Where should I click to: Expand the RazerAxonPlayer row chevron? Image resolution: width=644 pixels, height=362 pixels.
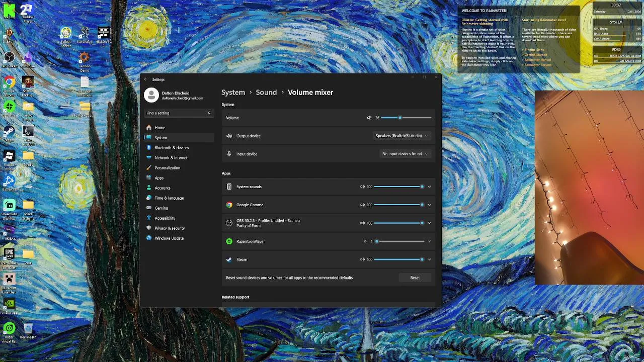coord(429,241)
